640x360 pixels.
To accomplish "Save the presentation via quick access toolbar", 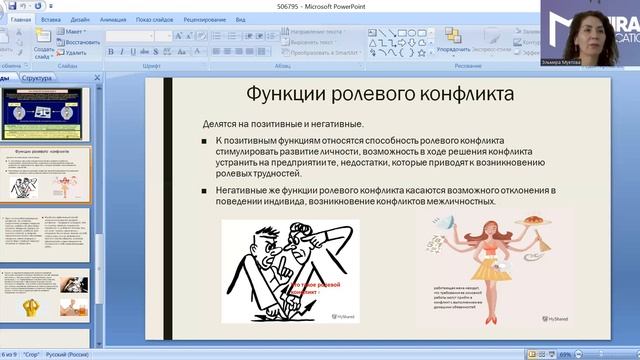I will pyautogui.click(x=12, y=6).
